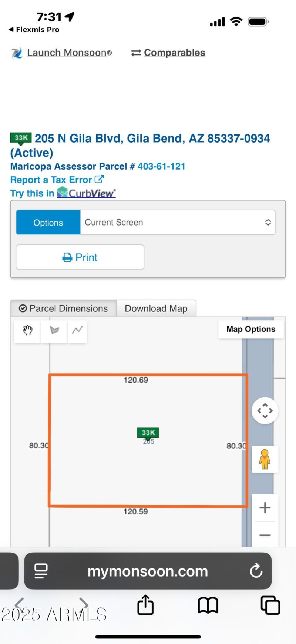Open Safari bookmarks book icon
This screenshot has height=644, width=296.
(208, 605)
